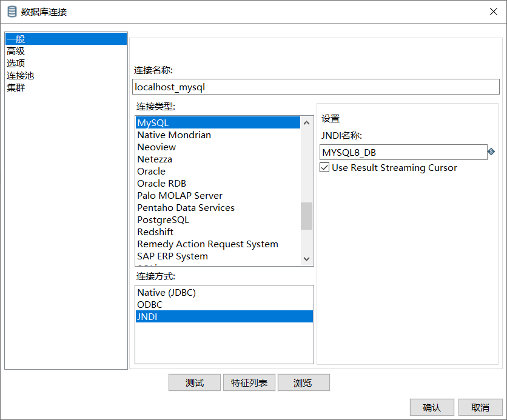This screenshot has height=420, width=507.
Task: Select the 一般 category in left panel
Action: (66, 39)
